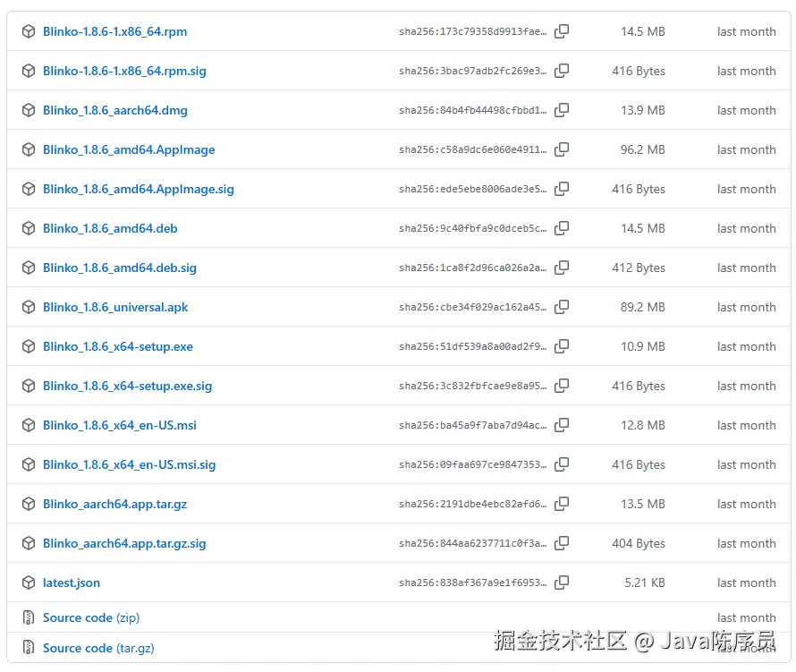
Task: Click zip file icon beside Source code (zip)
Action: 29,617
